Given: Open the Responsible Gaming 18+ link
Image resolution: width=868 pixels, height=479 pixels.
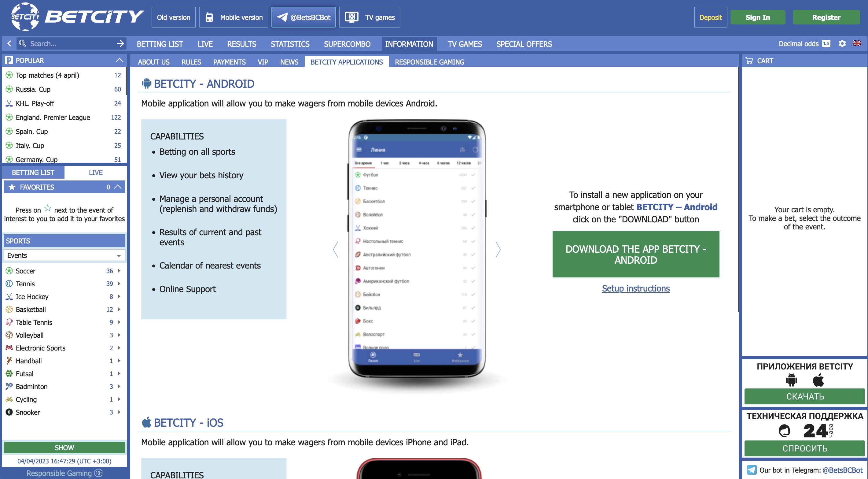Looking at the screenshot, I should pos(64,473).
